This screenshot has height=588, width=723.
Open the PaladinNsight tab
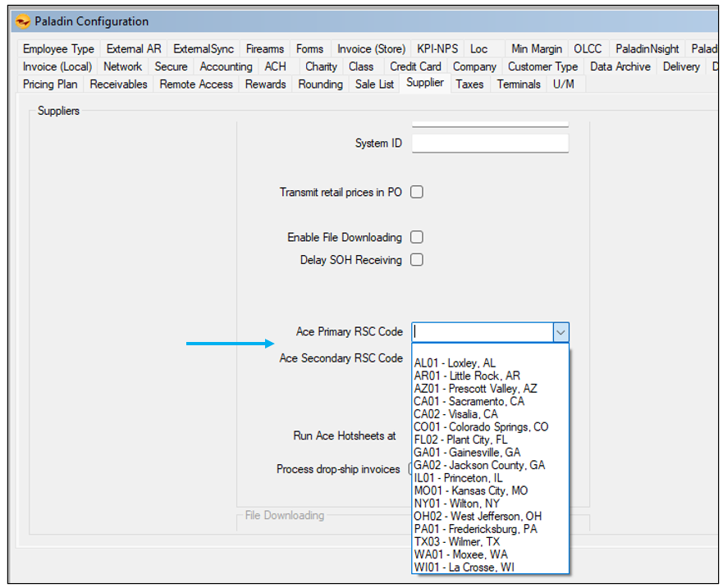pyautogui.click(x=647, y=49)
